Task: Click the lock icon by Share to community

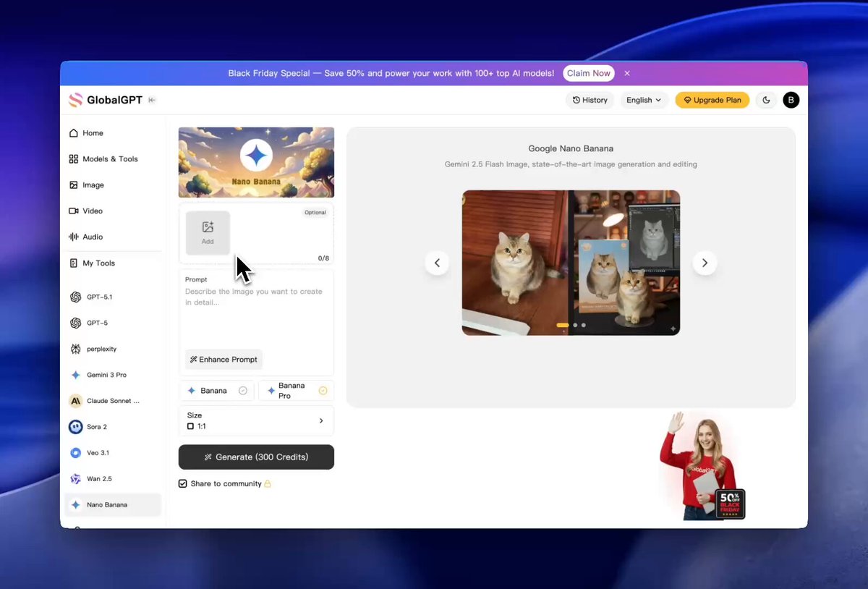Action: 268,483
